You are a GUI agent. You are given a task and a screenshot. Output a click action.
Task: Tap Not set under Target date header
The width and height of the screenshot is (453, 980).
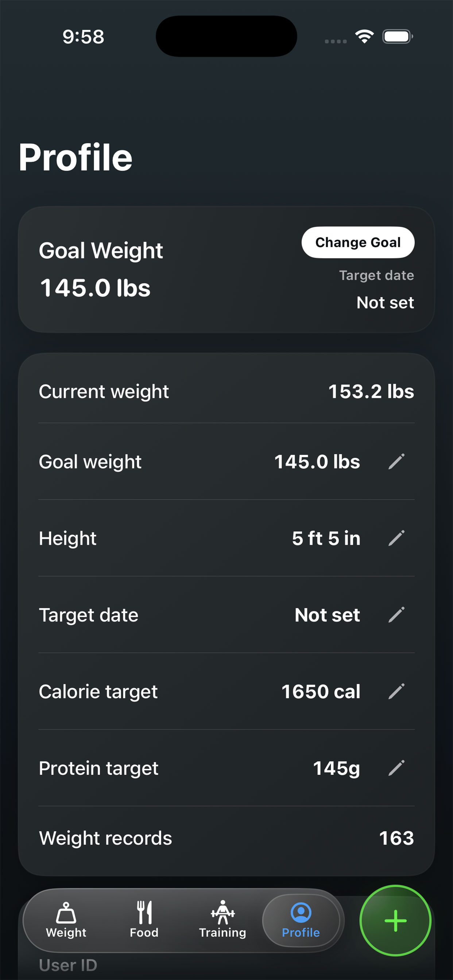click(x=385, y=303)
